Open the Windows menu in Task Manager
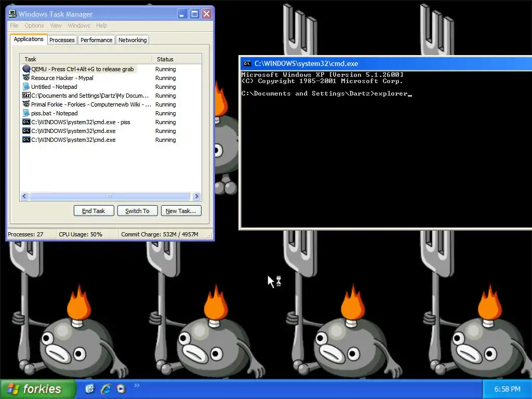 (79, 25)
